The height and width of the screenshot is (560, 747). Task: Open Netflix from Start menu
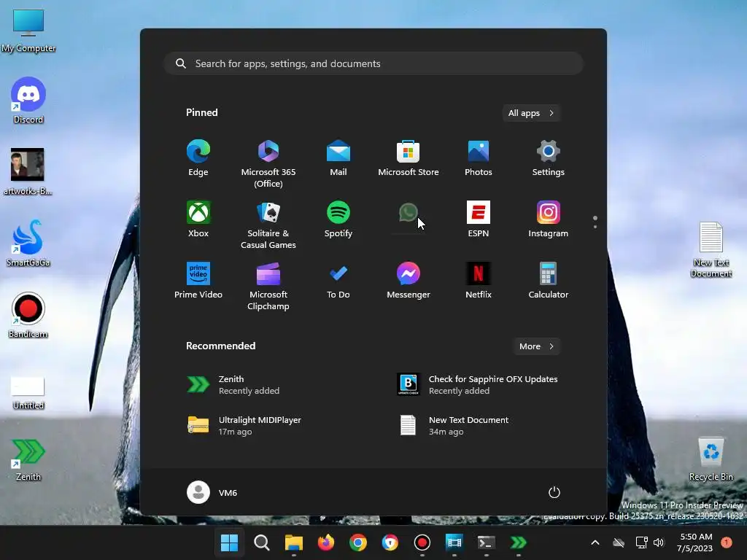479,281
